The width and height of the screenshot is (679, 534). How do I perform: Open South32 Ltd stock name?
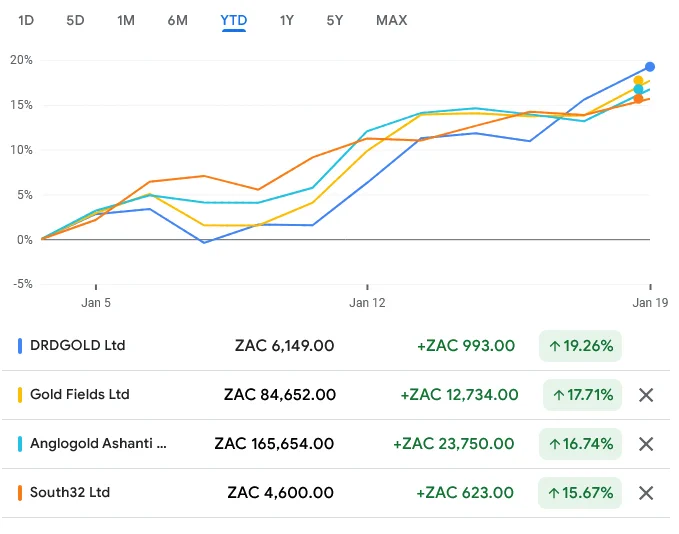(x=70, y=492)
